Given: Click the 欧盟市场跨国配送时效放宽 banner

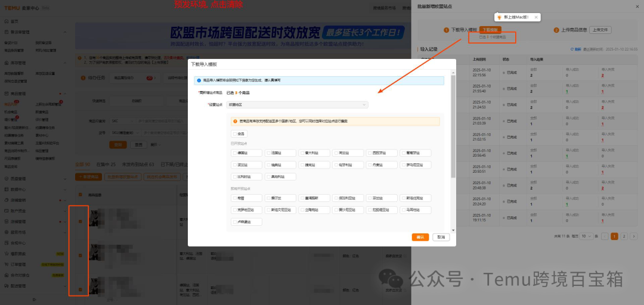Looking at the screenshot, I should coord(242,36).
